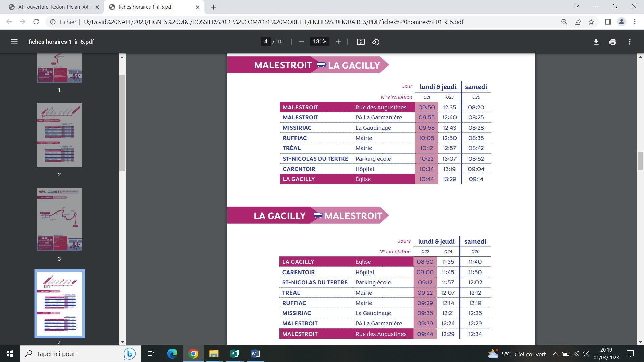Print the PDF document
Image resolution: width=644 pixels, height=362 pixels.
(613, 42)
